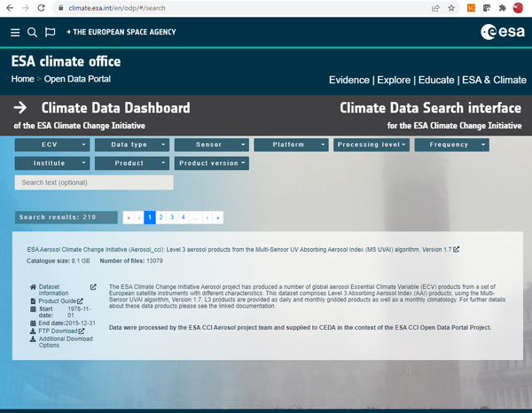The image size is (532, 413).
Task: Click the document icon beside Product Guide
Action: (x=33, y=300)
